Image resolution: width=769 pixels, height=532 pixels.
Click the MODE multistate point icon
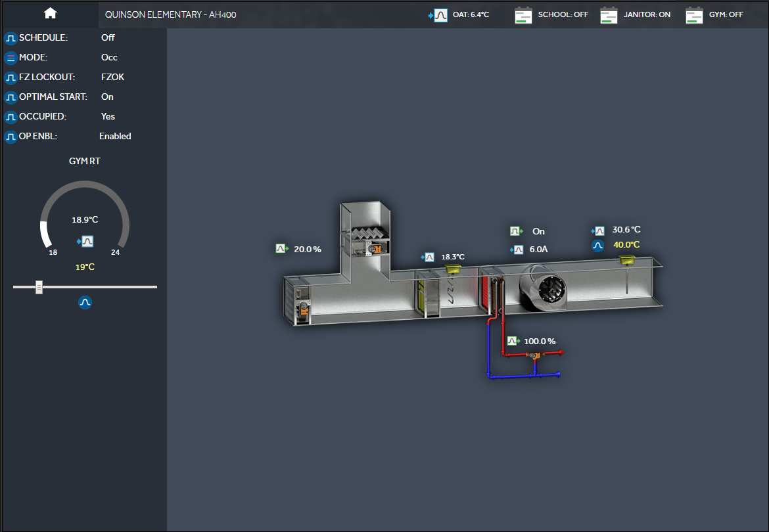tap(11, 58)
